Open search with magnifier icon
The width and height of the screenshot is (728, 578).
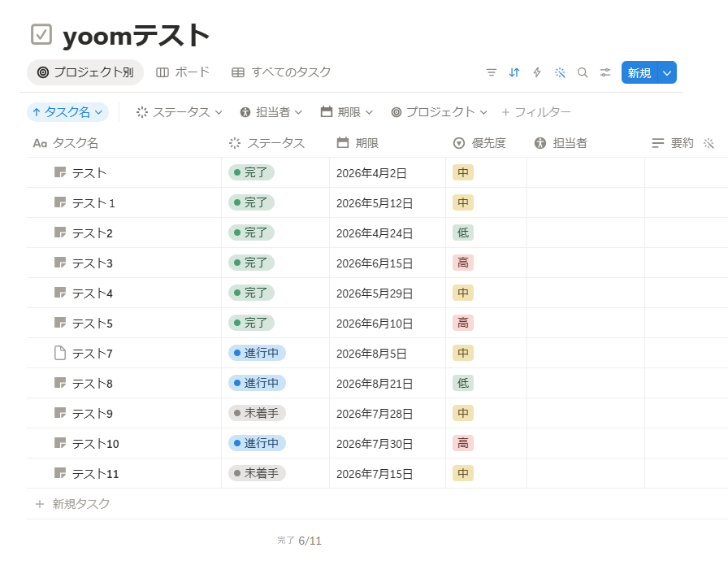point(583,72)
